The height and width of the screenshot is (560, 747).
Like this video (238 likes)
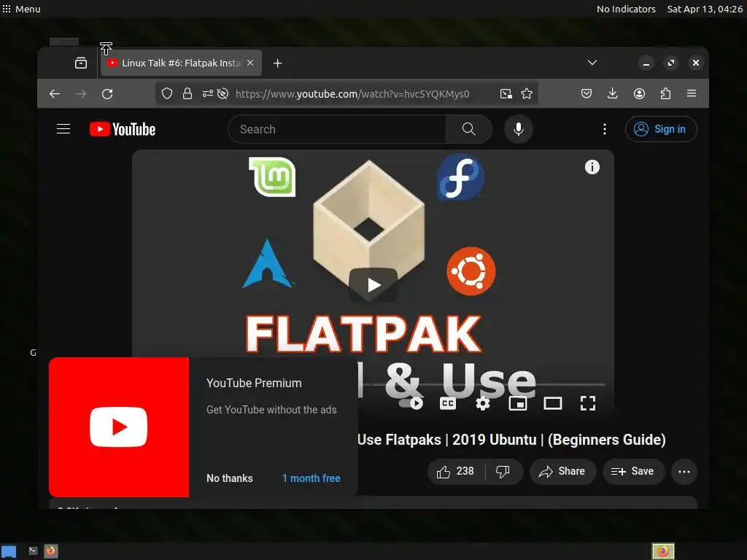click(x=456, y=472)
